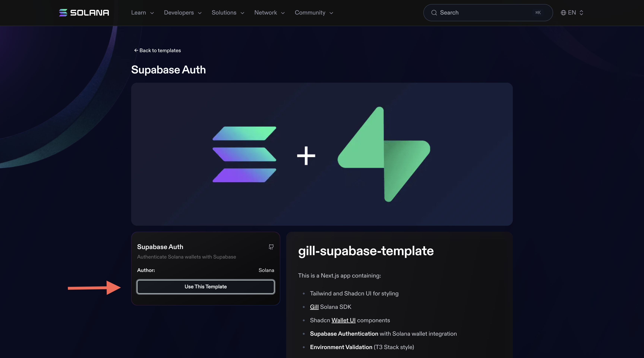This screenshot has width=644, height=358.
Task: Go back to templates link
Action: pyautogui.click(x=160, y=50)
